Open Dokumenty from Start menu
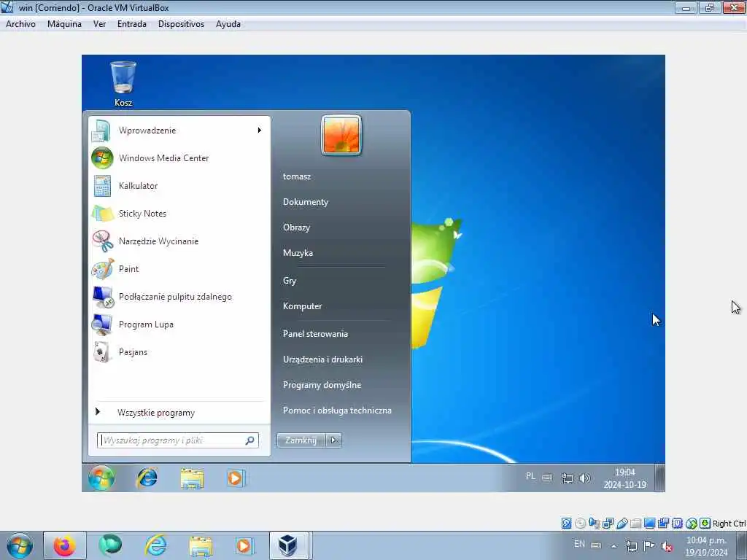The width and height of the screenshot is (747, 560). [x=306, y=202]
